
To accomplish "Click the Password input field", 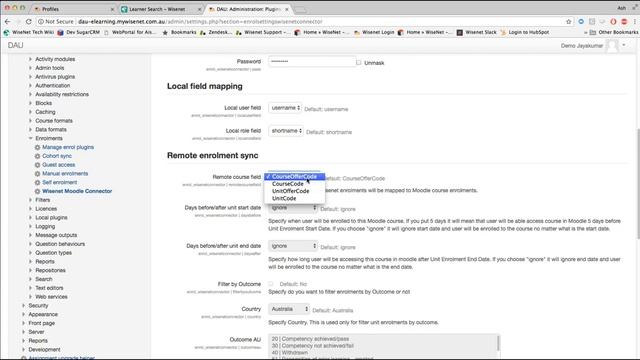I will [312, 62].
